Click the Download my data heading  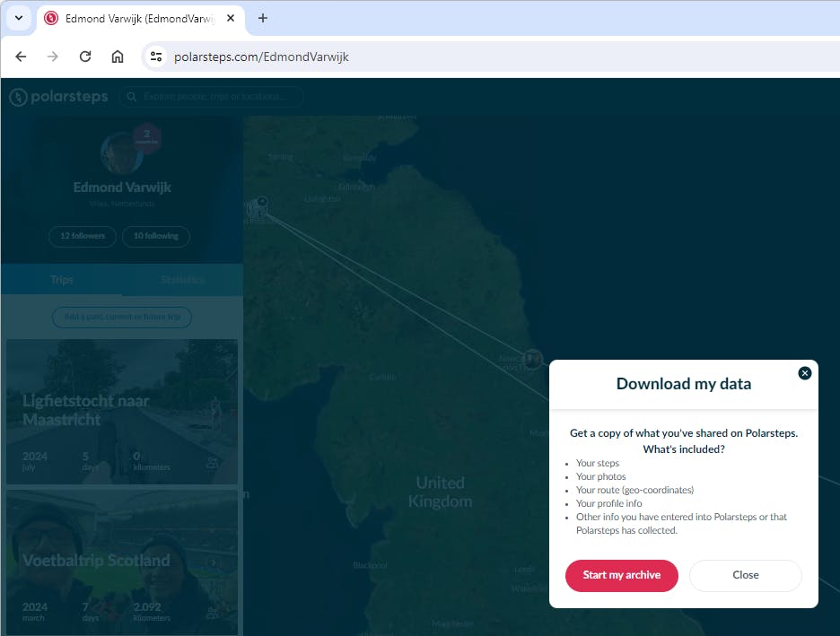(684, 384)
